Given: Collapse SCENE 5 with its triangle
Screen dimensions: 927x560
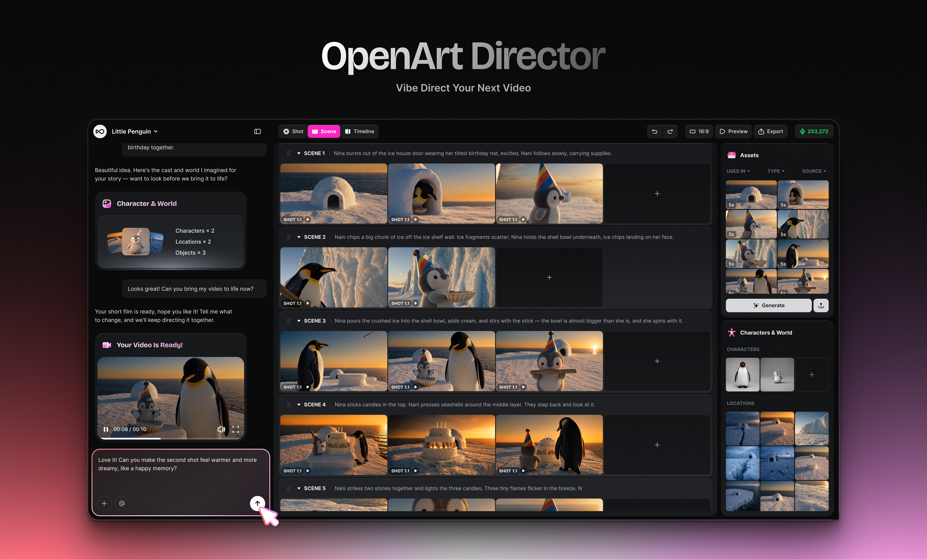Looking at the screenshot, I should click(x=299, y=488).
